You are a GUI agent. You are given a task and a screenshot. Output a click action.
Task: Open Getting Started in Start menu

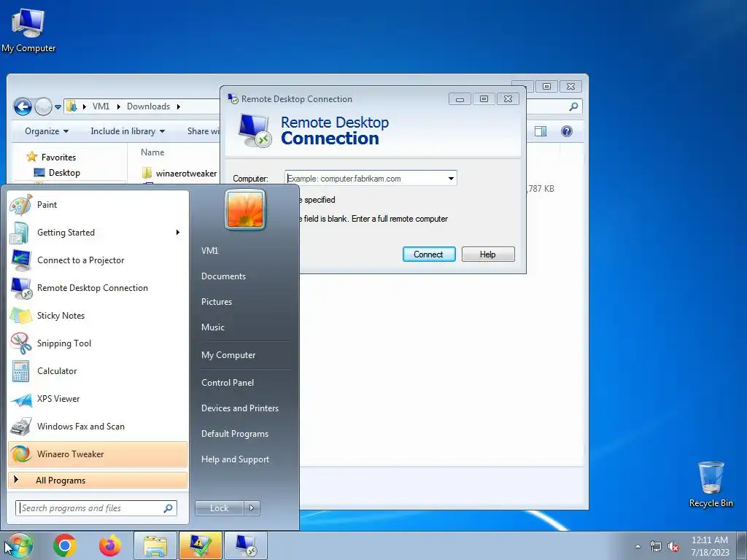click(98, 233)
